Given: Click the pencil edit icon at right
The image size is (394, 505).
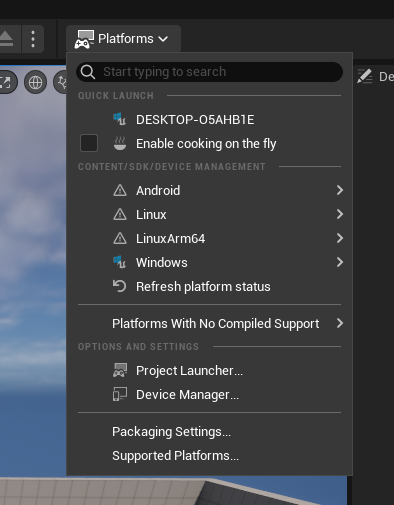Looking at the screenshot, I should coord(365,76).
